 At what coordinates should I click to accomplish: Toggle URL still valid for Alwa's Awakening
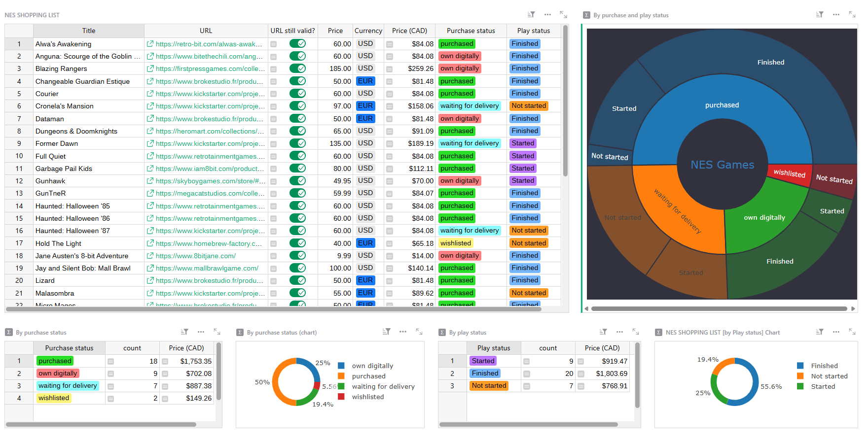(x=297, y=44)
